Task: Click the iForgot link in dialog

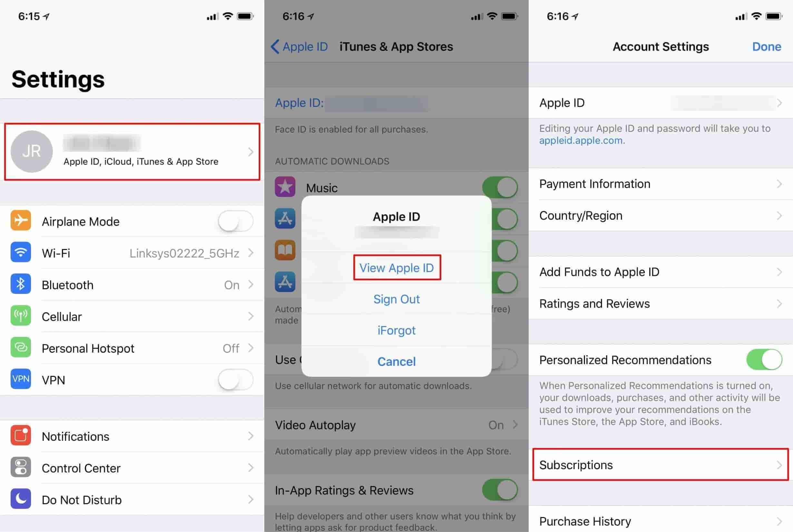Action: [x=396, y=330]
